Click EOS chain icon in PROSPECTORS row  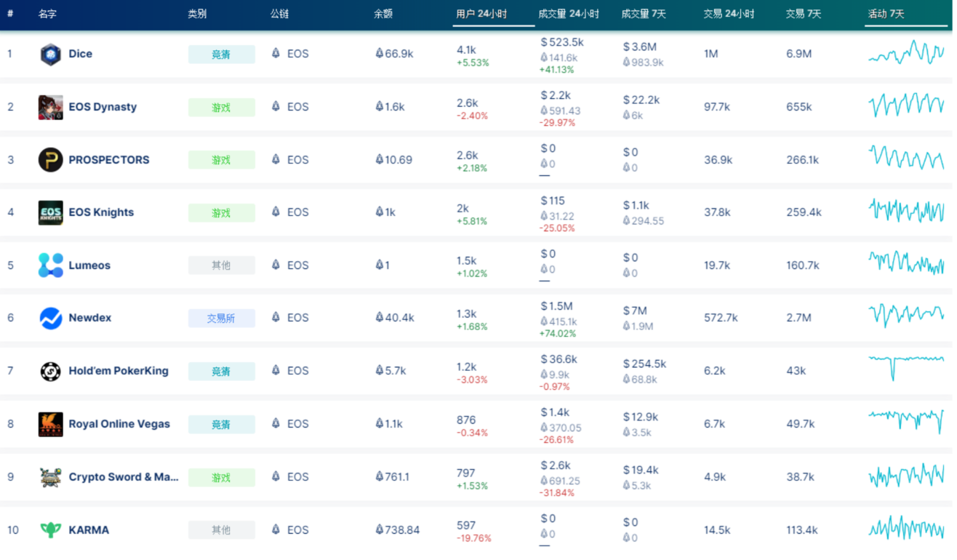276,159
